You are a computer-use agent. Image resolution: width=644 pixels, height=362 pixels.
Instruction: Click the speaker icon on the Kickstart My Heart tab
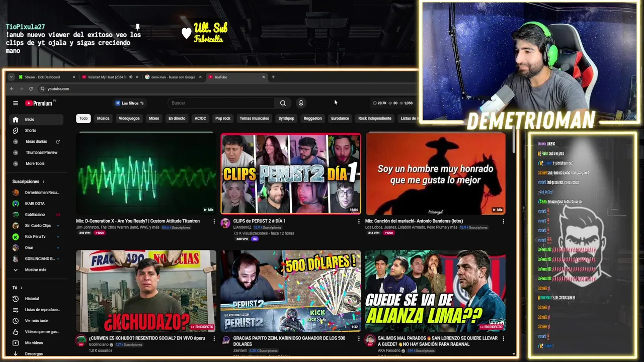coord(130,77)
